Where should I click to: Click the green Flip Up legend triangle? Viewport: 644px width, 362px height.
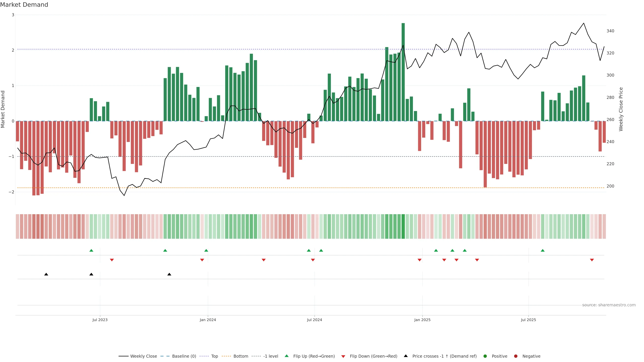pos(286,356)
